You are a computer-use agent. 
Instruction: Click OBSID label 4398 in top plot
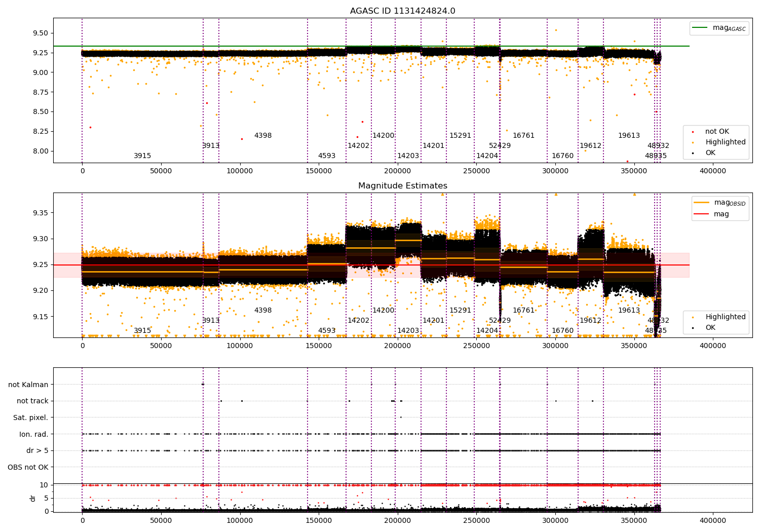(x=263, y=135)
